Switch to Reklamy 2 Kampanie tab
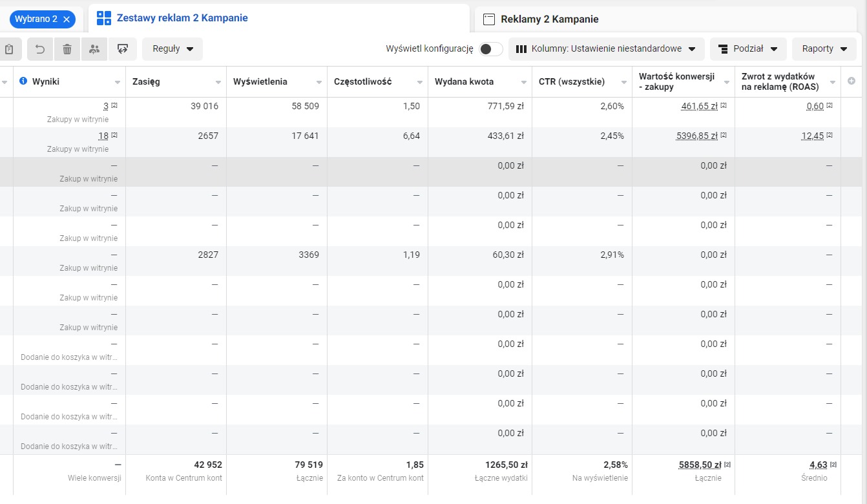Image resolution: width=867 pixels, height=504 pixels. click(549, 19)
